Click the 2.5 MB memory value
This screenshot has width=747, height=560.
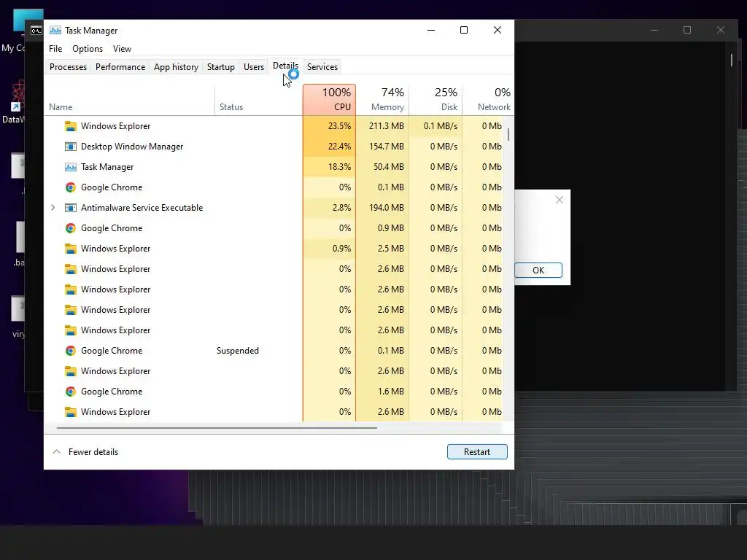tap(391, 249)
